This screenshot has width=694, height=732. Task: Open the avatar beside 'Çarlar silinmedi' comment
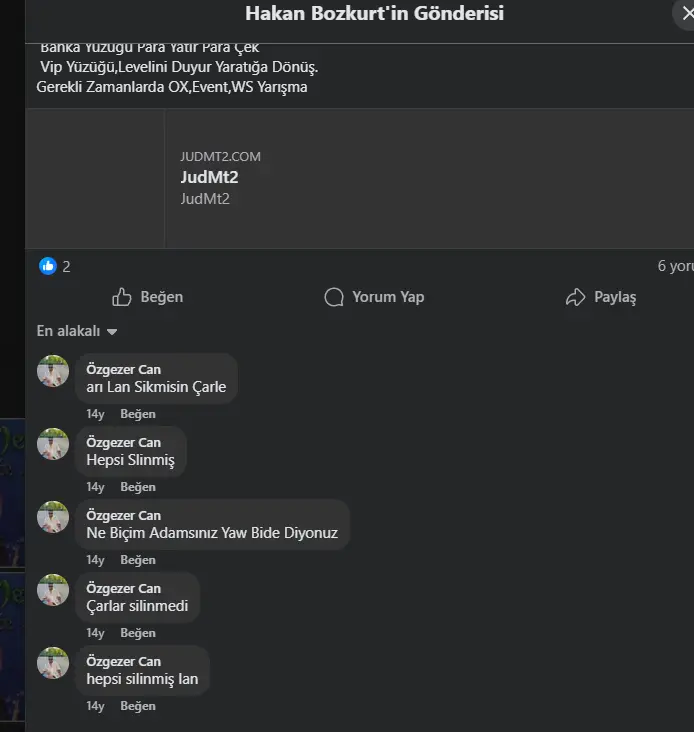(53, 590)
